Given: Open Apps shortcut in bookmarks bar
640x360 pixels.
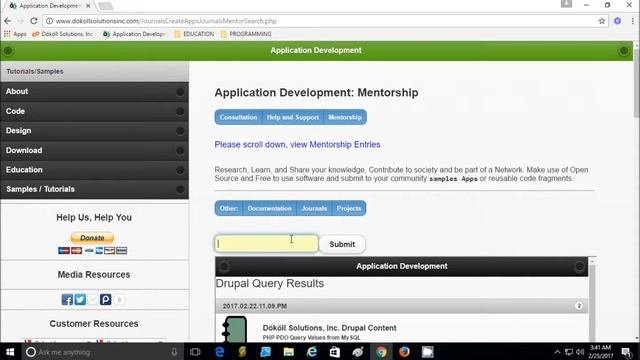Looking at the screenshot, I should 15,34.
